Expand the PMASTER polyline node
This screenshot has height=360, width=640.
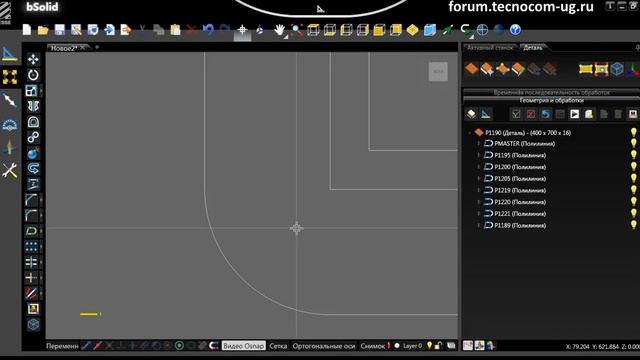[478, 144]
